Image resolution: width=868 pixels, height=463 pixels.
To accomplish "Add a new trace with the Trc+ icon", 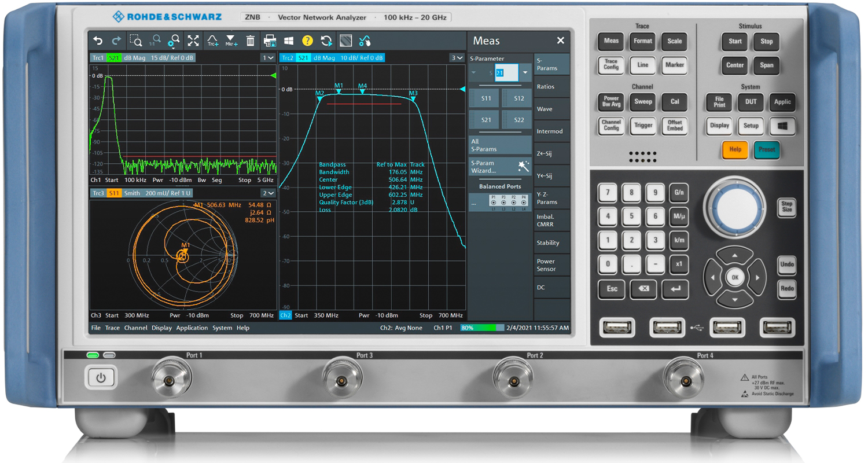I will click(212, 41).
